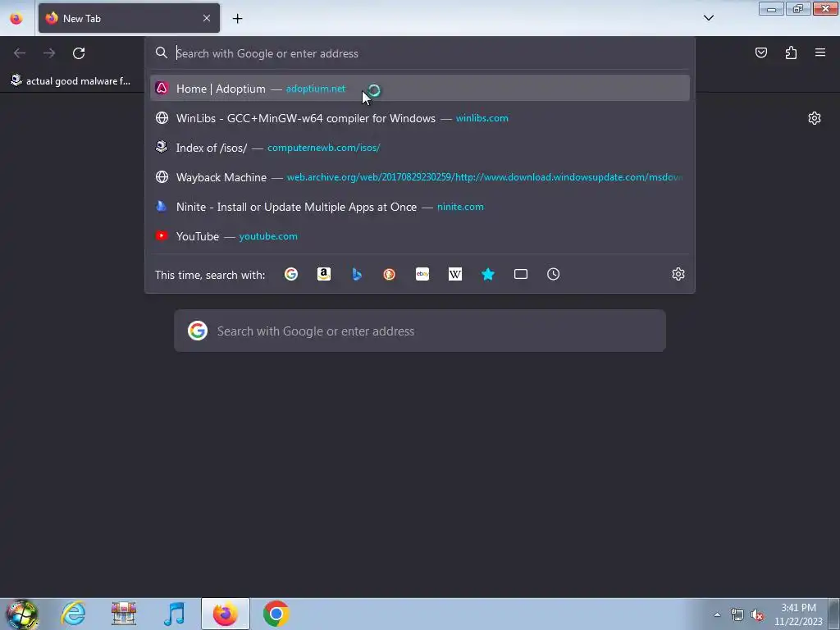Search this time with Bing
Image resolution: width=840 pixels, height=630 pixels.
[x=356, y=274]
